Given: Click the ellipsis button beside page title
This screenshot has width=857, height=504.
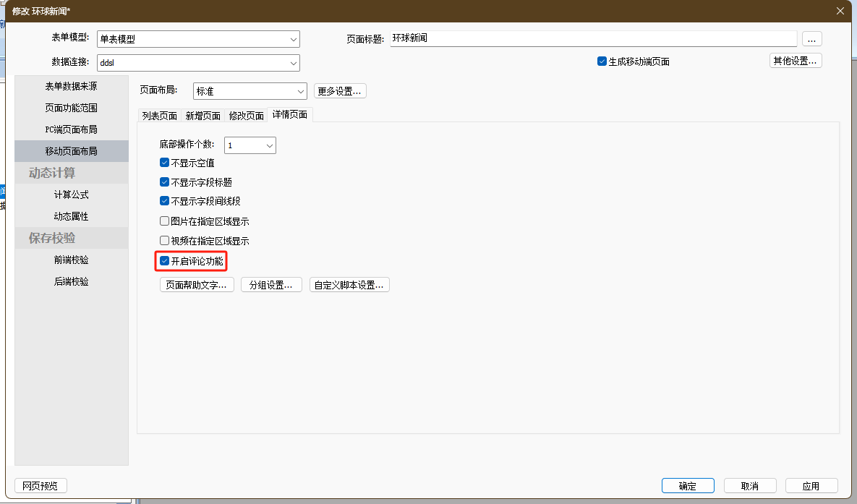Looking at the screenshot, I should coord(811,39).
